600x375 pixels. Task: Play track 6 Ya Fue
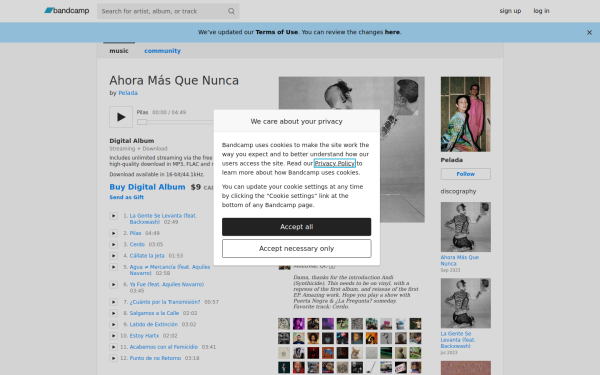[113, 284]
